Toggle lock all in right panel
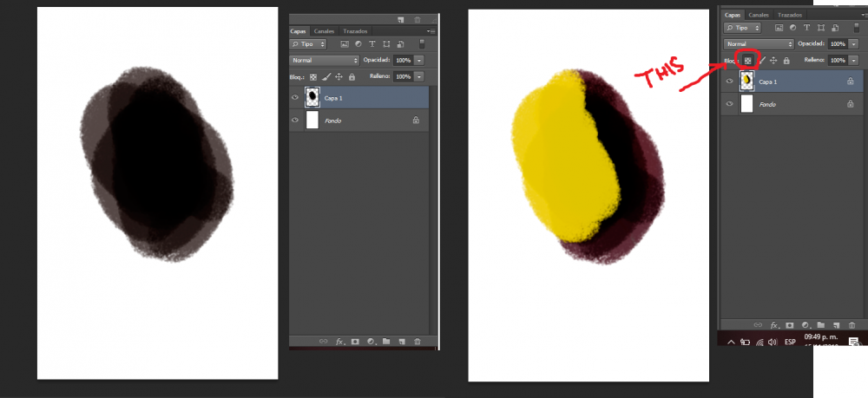The width and height of the screenshot is (868, 398). tap(786, 61)
